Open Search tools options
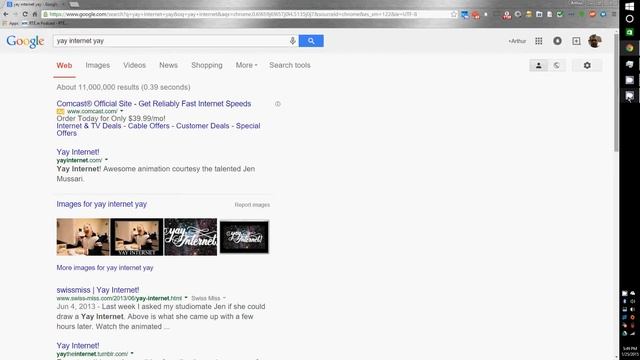Screen dimensions: 640x360 [x=290, y=65]
